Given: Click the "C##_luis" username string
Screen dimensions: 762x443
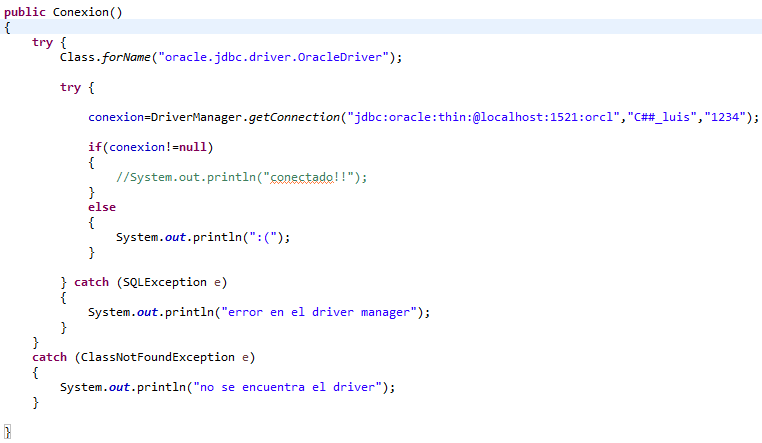Looking at the screenshot, I should click(662, 117).
